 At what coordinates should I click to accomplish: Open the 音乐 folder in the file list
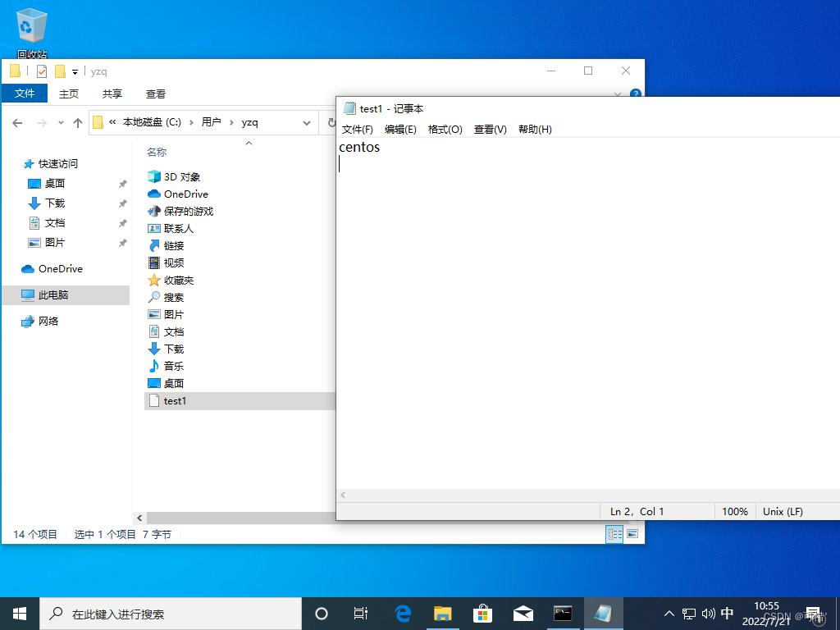pos(172,366)
